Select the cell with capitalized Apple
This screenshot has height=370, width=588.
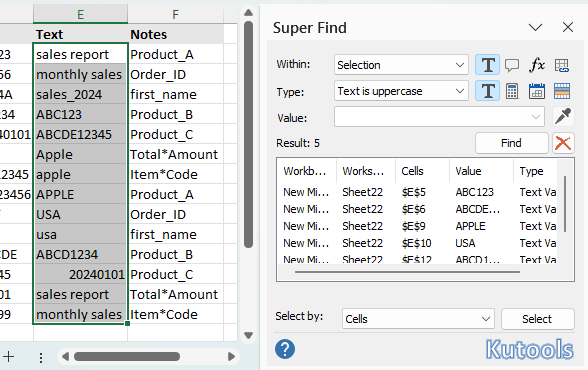80,154
